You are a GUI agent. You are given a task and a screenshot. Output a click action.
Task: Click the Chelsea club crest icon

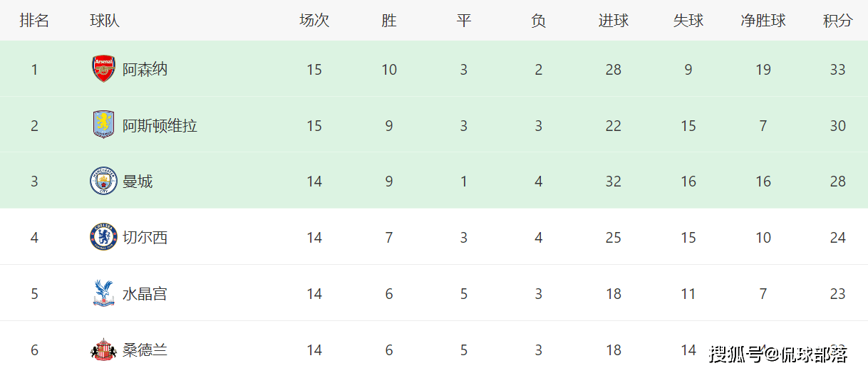(103, 237)
